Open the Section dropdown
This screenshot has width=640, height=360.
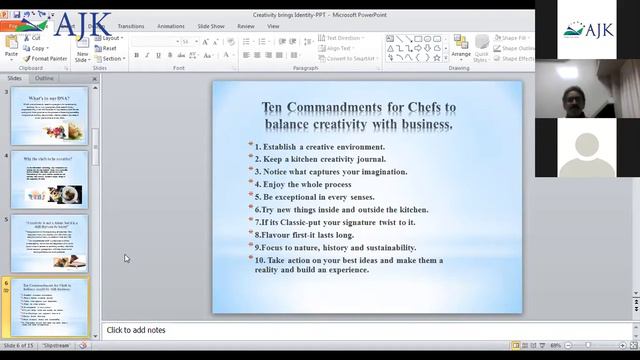coord(110,58)
